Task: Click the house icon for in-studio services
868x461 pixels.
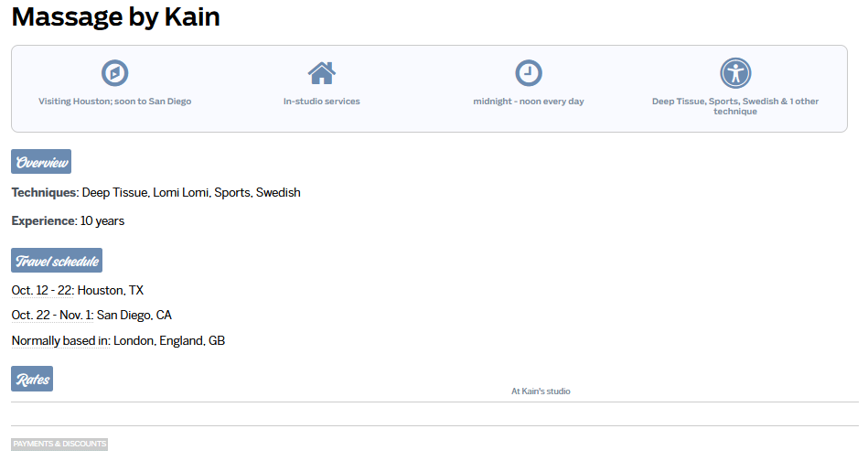Action: (x=321, y=72)
